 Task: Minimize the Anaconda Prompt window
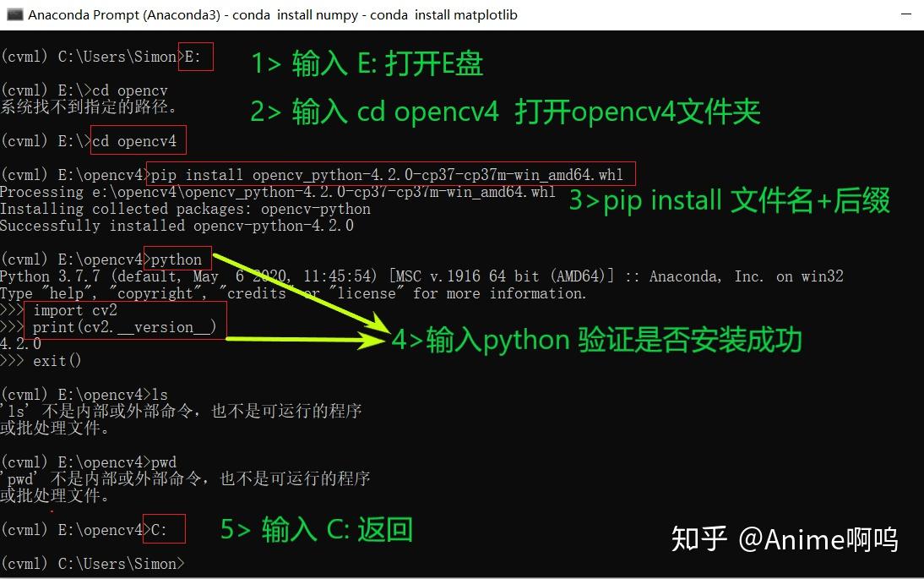click(906, 14)
